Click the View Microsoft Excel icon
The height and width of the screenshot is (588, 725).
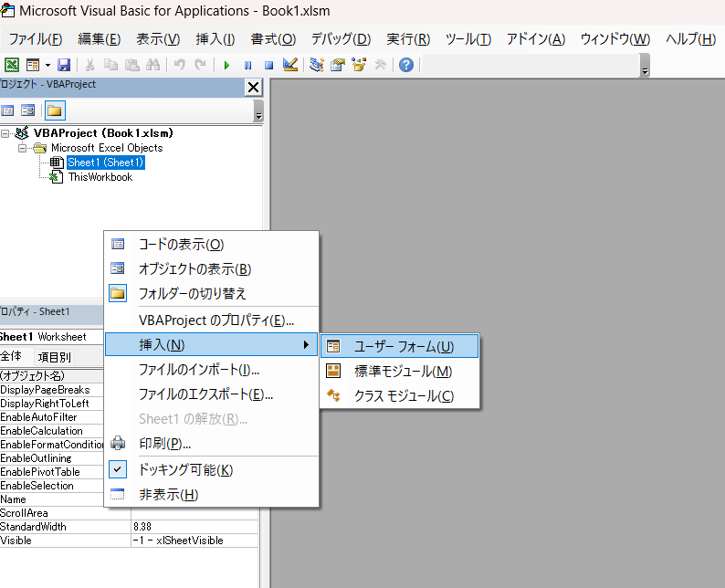click(x=12, y=65)
